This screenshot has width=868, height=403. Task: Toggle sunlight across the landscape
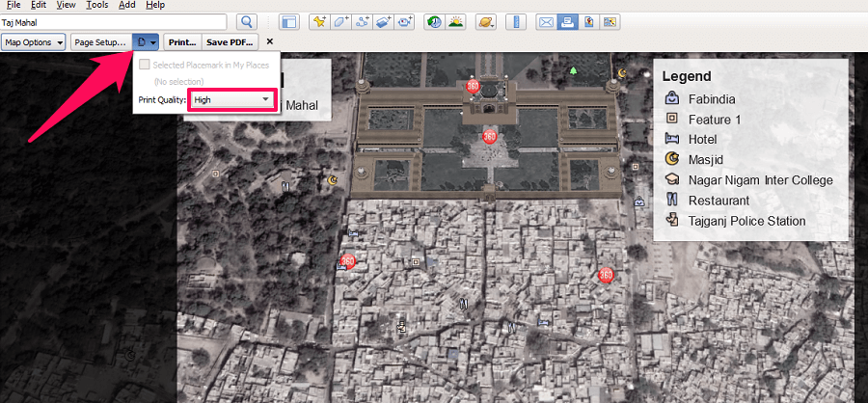point(455,21)
